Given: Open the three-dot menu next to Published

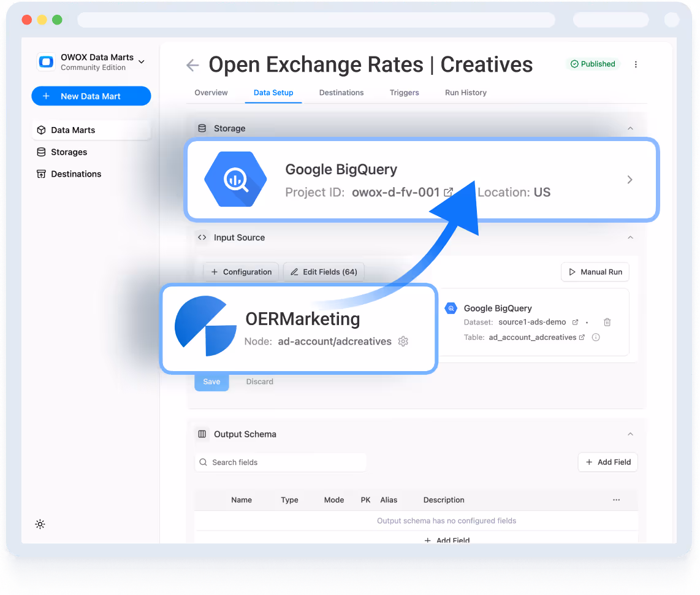Looking at the screenshot, I should (x=636, y=64).
